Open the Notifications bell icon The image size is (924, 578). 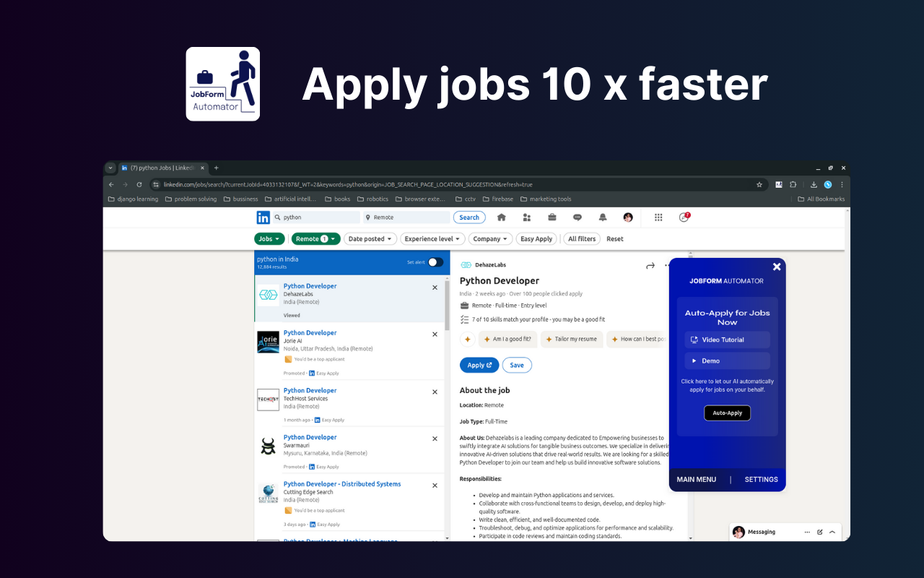point(603,217)
